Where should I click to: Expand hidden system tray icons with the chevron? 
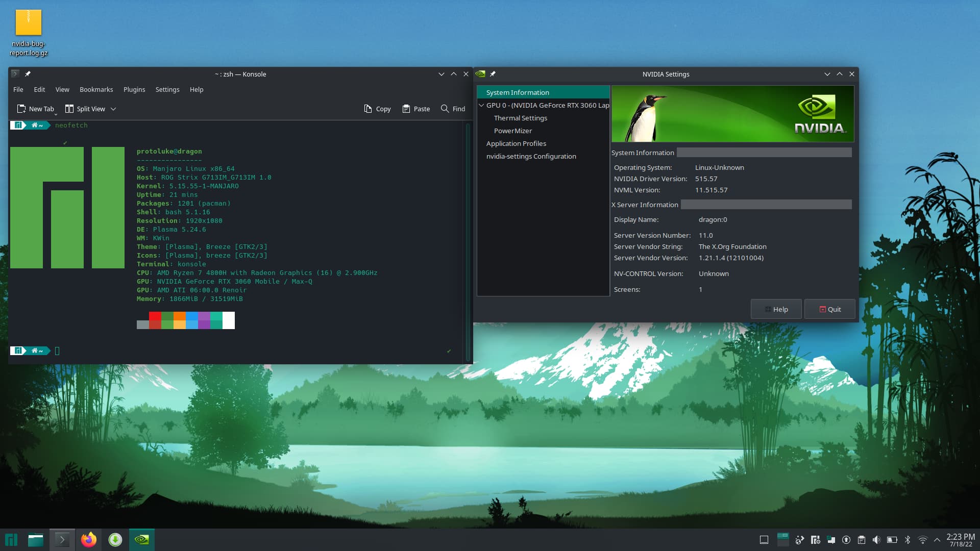click(937, 539)
